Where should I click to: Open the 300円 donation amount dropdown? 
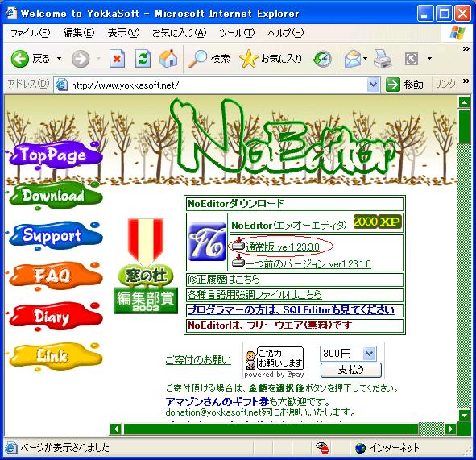point(369,353)
